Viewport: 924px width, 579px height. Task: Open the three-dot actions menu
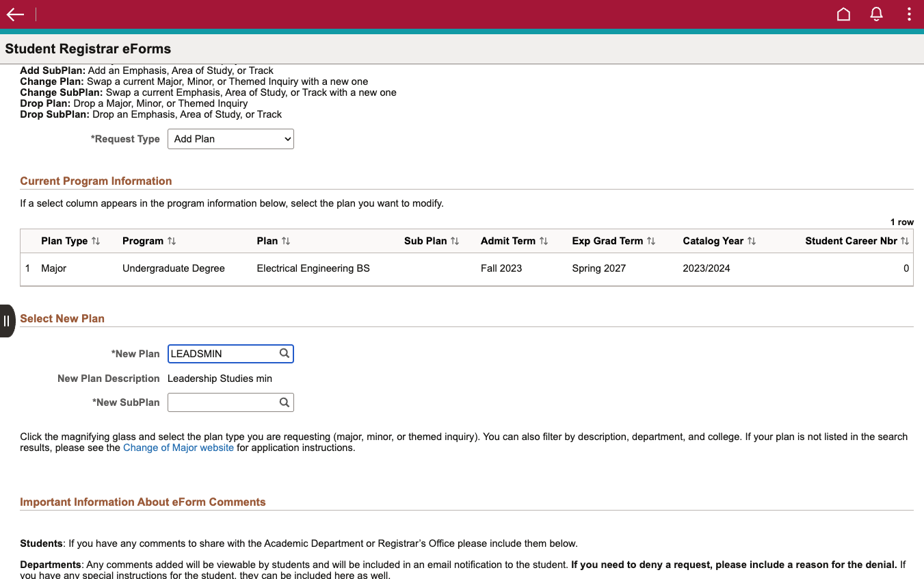(x=908, y=14)
